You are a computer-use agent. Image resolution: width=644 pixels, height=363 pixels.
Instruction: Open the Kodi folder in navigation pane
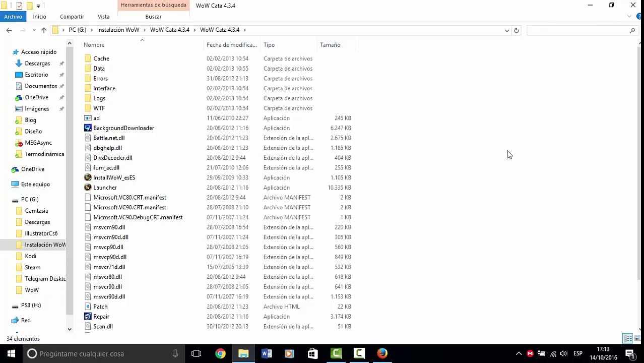[30, 256]
